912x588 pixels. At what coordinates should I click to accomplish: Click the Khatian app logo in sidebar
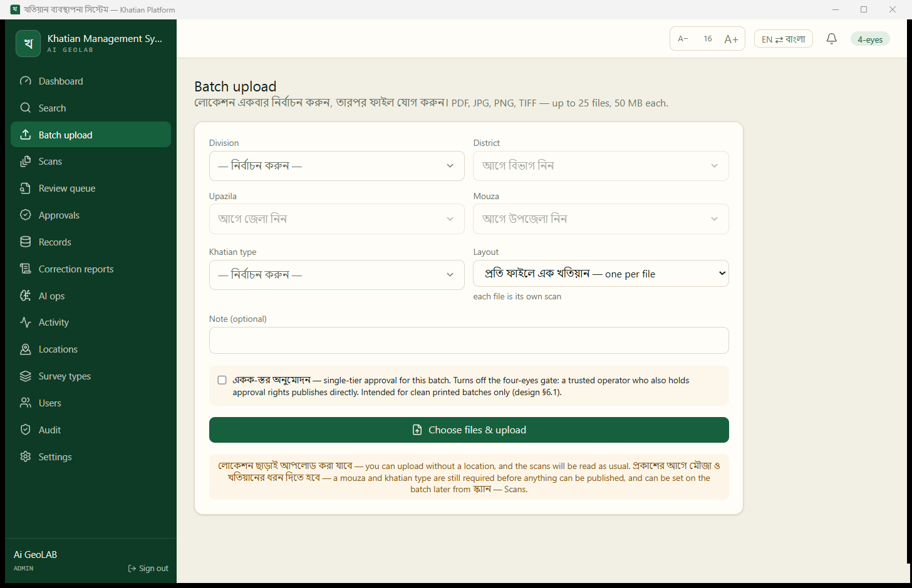point(28,43)
